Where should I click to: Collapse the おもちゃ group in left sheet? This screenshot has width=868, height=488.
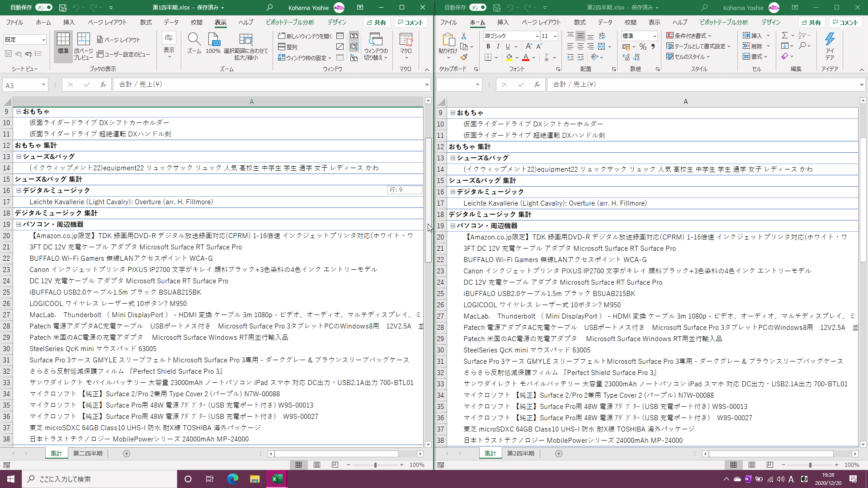[x=19, y=111]
